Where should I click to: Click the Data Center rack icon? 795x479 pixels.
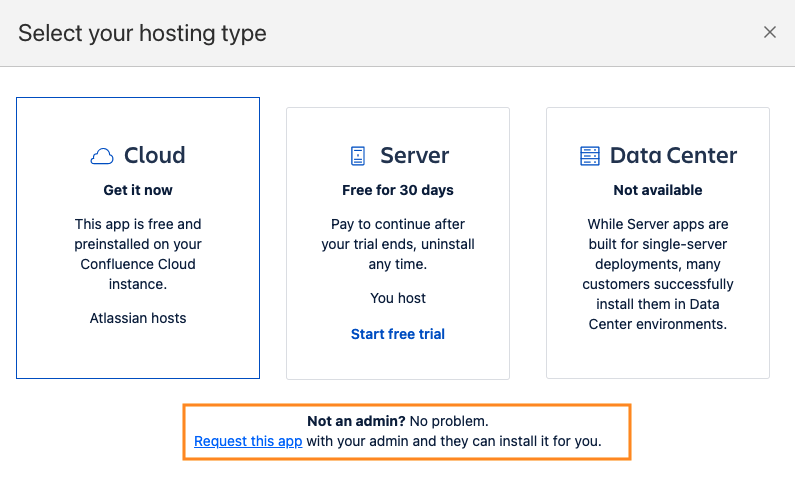[591, 156]
